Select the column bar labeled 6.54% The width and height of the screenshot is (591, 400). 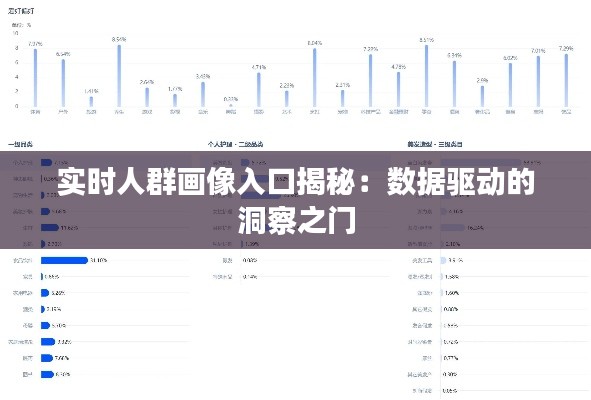(x=63, y=83)
